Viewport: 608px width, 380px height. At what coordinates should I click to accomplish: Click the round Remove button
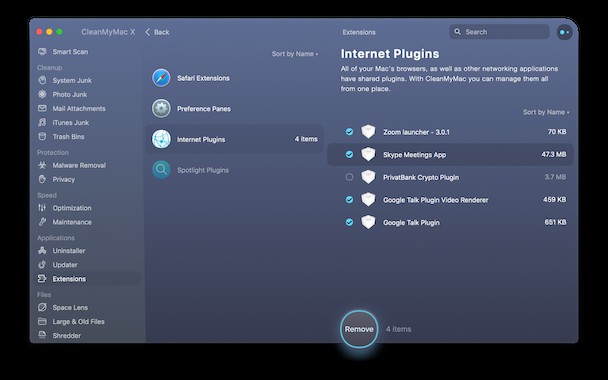click(x=359, y=329)
